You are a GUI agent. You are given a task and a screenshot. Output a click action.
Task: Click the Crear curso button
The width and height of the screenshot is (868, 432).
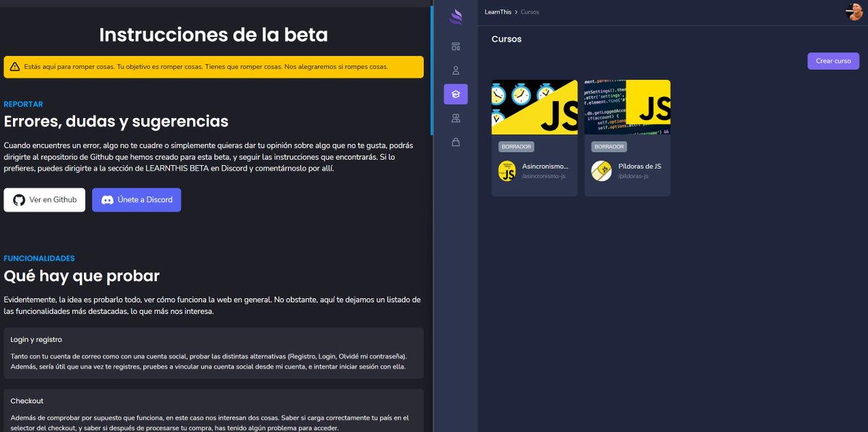tap(833, 61)
